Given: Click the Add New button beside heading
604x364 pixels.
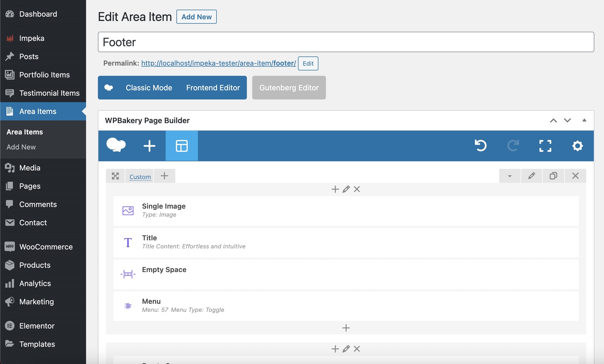Looking at the screenshot, I should coord(196,17).
